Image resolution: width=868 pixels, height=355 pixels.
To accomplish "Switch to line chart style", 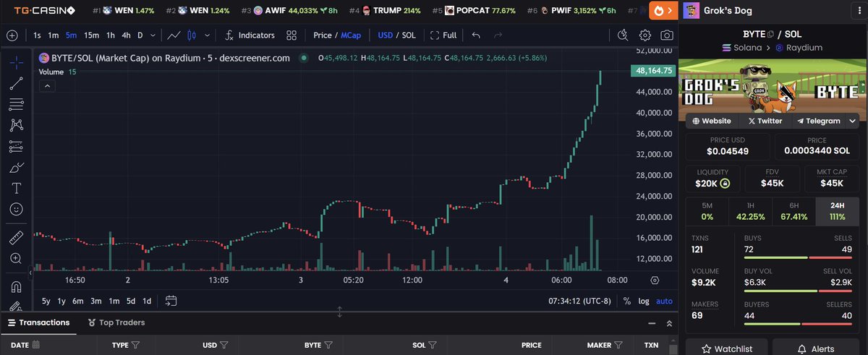I will tap(174, 35).
